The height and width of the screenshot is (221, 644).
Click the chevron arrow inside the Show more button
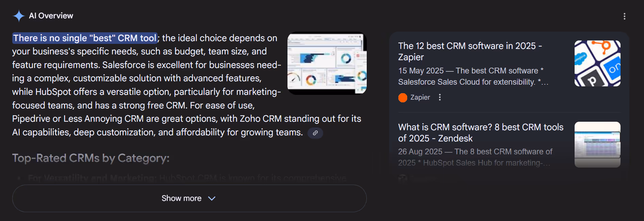tap(211, 198)
